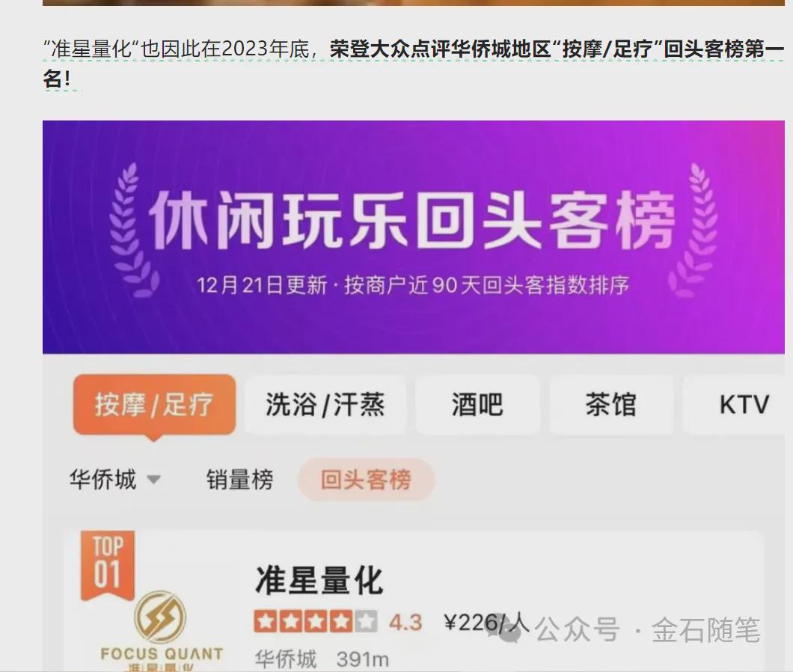Open the 酒吧 category tab
The height and width of the screenshot is (672, 793).
(477, 405)
